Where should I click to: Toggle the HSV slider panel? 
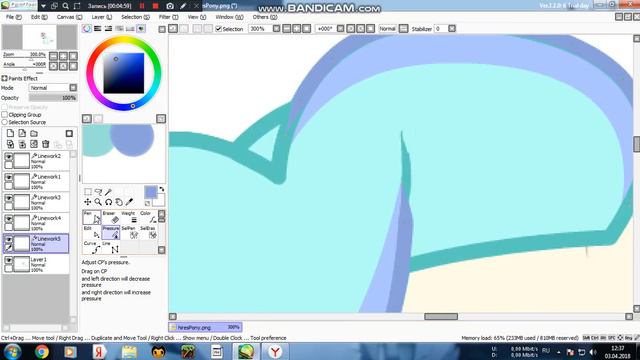coord(108,29)
